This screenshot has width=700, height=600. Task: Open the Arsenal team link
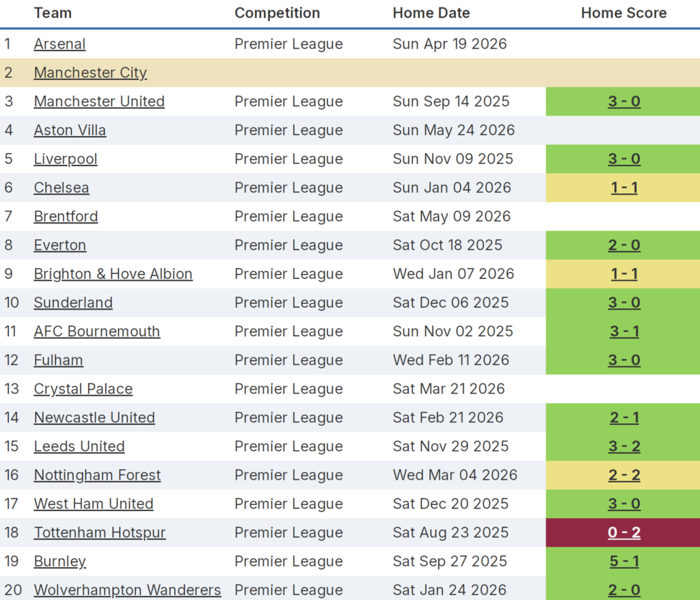coord(59,44)
